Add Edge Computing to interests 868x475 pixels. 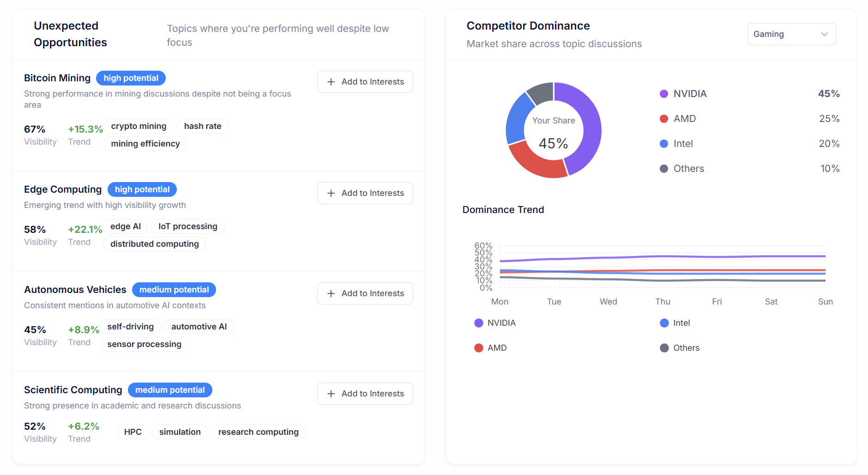click(365, 193)
